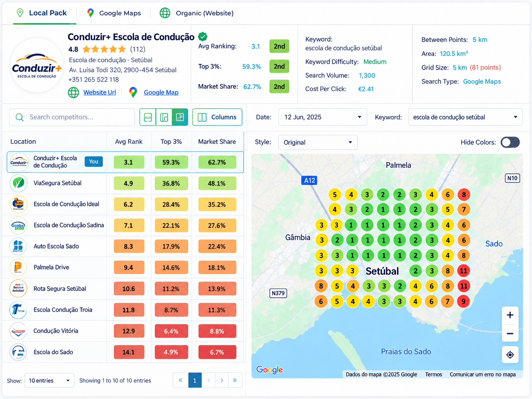Toggle the Hide Colors switch
Image resolution: width=532 pixels, height=399 pixels.
point(510,142)
